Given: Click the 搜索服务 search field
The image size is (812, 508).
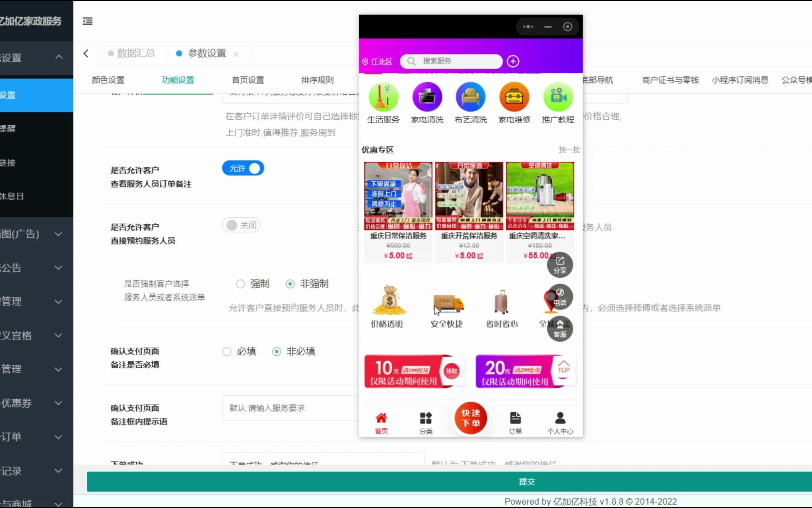Looking at the screenshot, I should click(x=451, y=61).
